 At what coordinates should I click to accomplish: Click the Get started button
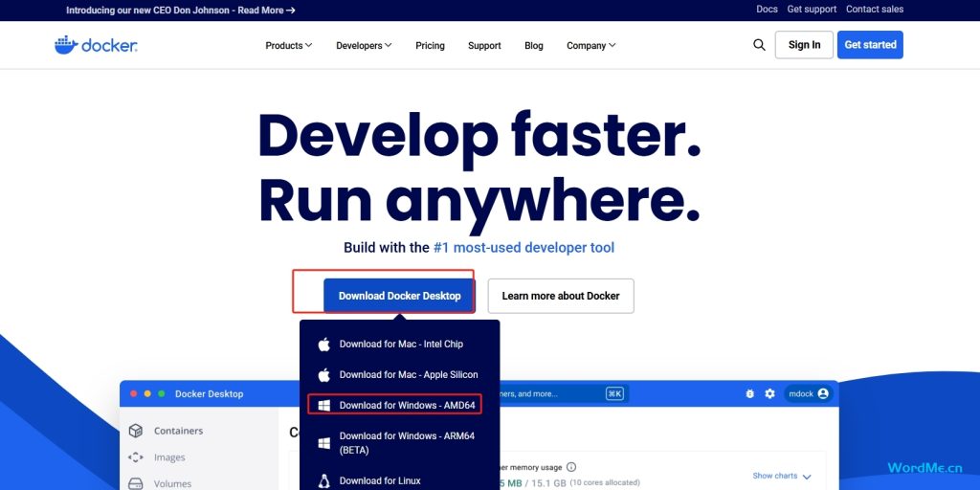point(870,45)
